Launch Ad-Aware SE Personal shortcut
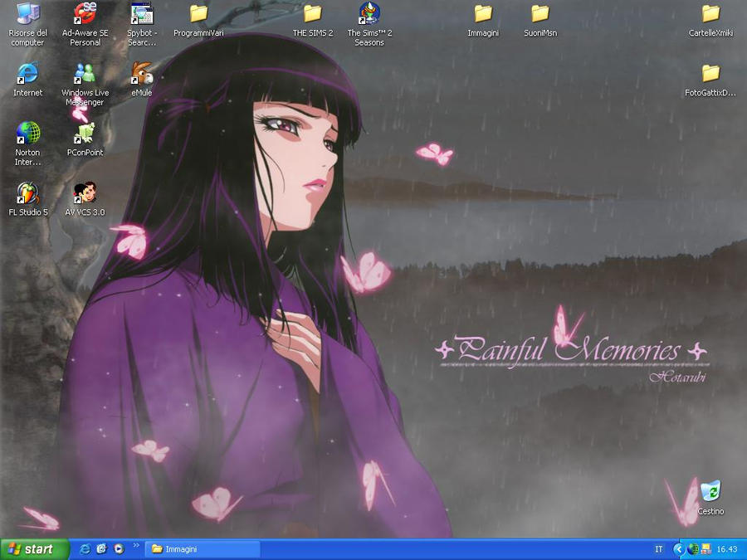 click(85, 24)
